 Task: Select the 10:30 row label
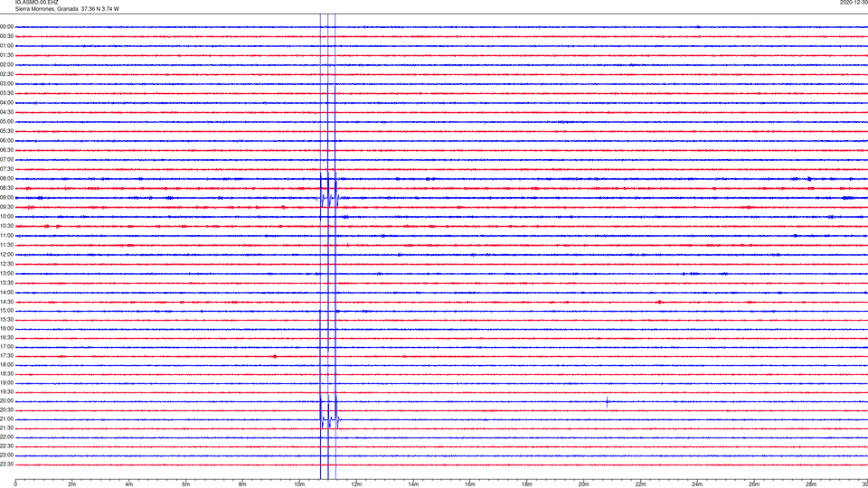6,226
